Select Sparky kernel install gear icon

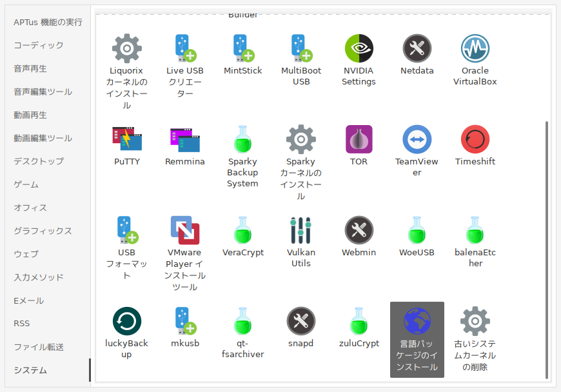pos(301,139)
